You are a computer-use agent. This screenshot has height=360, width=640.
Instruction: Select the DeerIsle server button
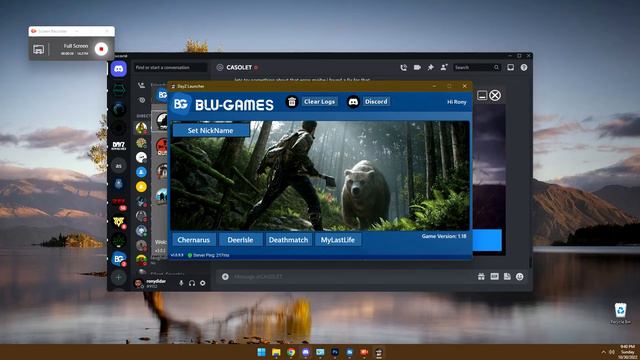tap(240, 240)
